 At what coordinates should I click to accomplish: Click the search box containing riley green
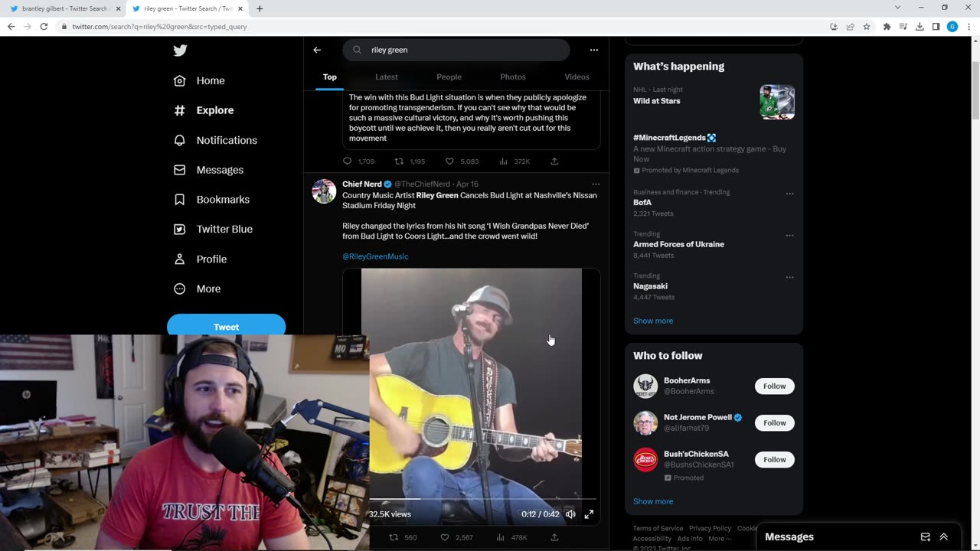coord(456,50)
